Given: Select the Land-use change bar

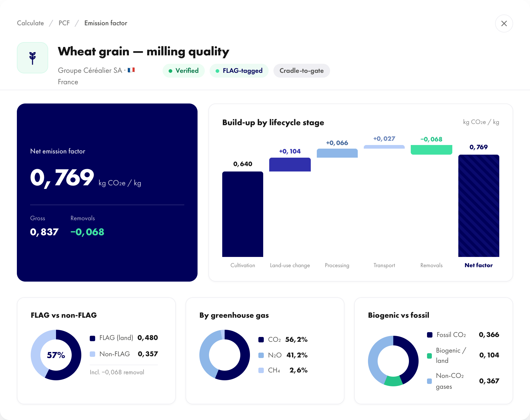Looking at the screenshot, I should [x=290, y=165].
